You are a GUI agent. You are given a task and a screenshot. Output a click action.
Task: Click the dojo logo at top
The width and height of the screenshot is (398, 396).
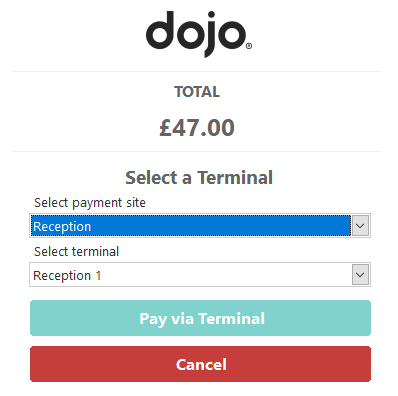point(199,34)
